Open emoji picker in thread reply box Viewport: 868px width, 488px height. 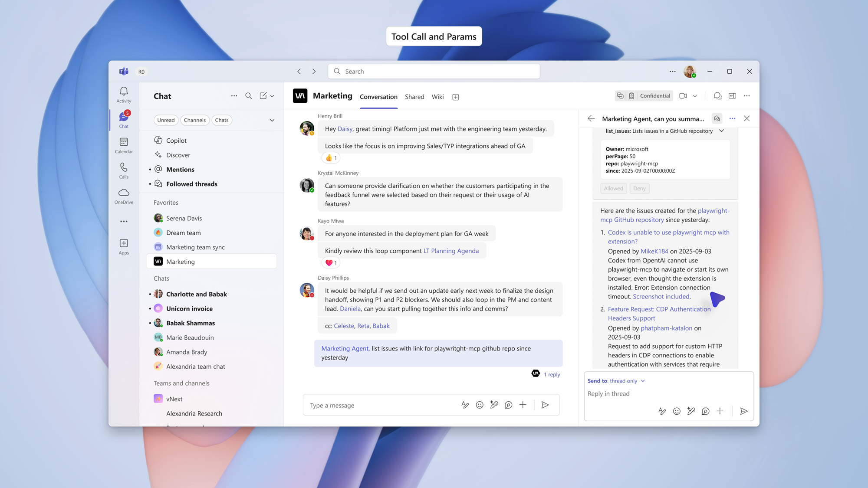[x=677, y=411]
